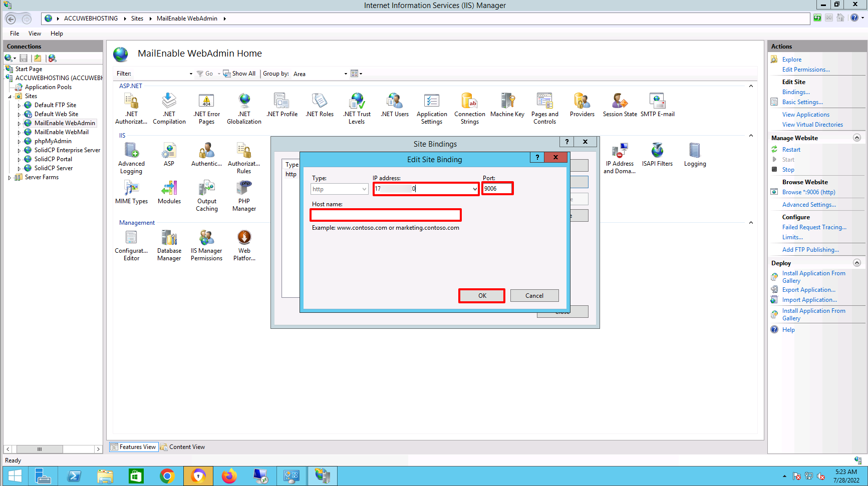Click into the Host name field

386,215
